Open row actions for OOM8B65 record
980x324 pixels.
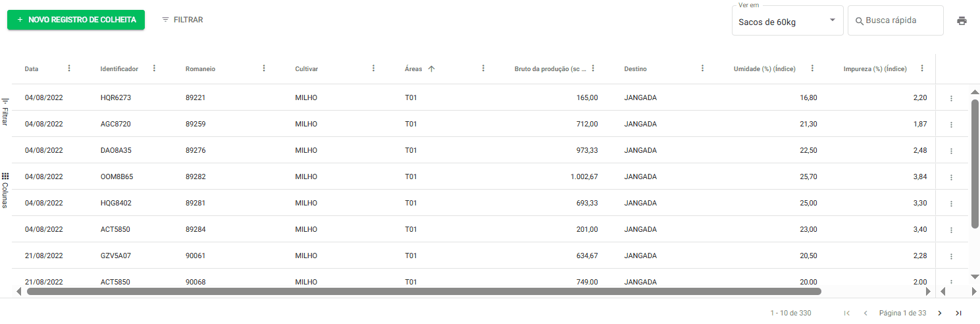coord(951,177)
